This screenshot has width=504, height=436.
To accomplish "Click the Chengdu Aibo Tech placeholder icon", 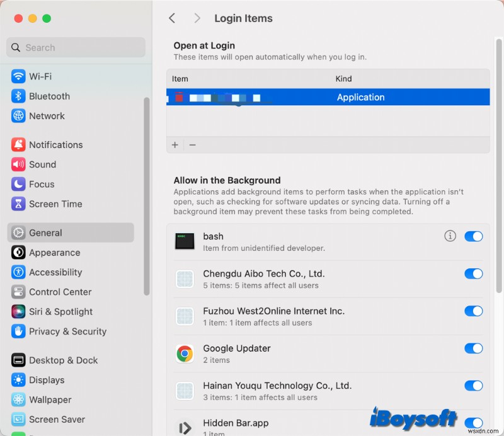I will [x=185, y=278].
